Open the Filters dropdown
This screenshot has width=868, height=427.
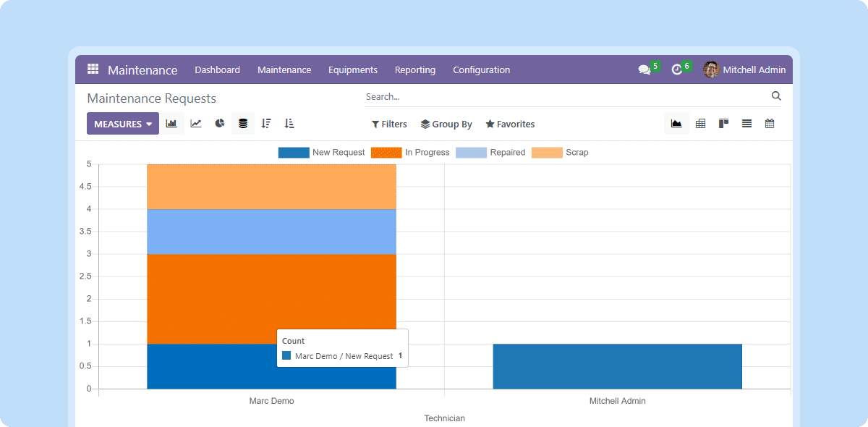(389, 124)
